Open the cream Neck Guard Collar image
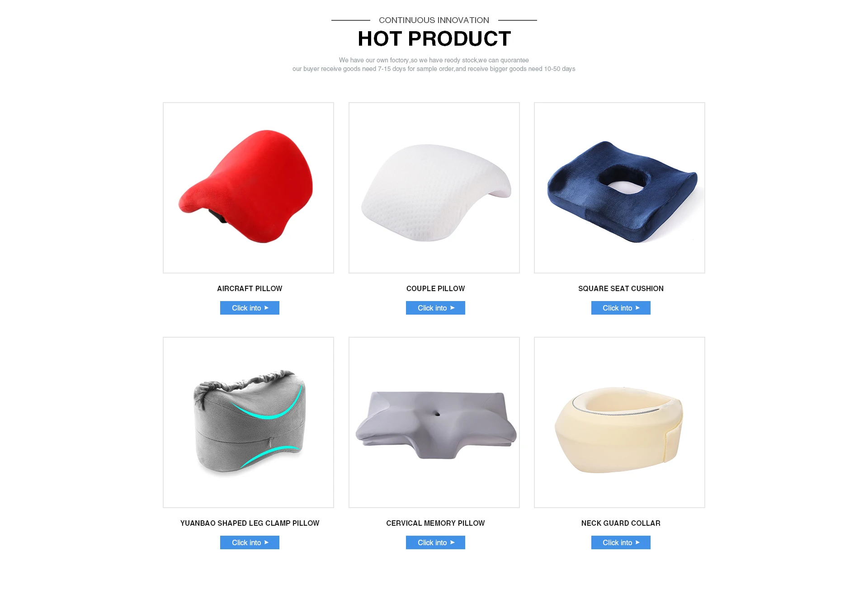This screenshot has height=594, width=868. (619, 422)
